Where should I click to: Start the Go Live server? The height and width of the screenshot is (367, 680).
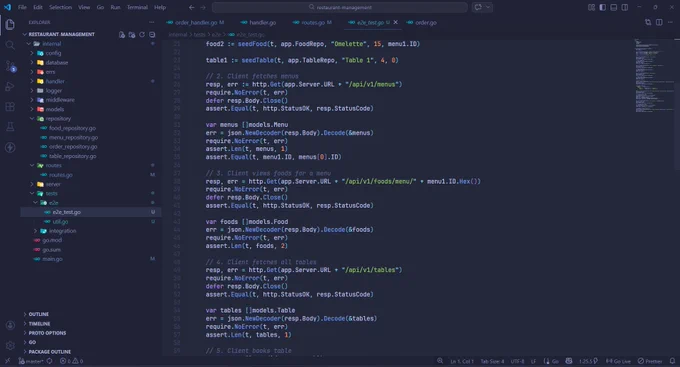(x=618, y=361)
